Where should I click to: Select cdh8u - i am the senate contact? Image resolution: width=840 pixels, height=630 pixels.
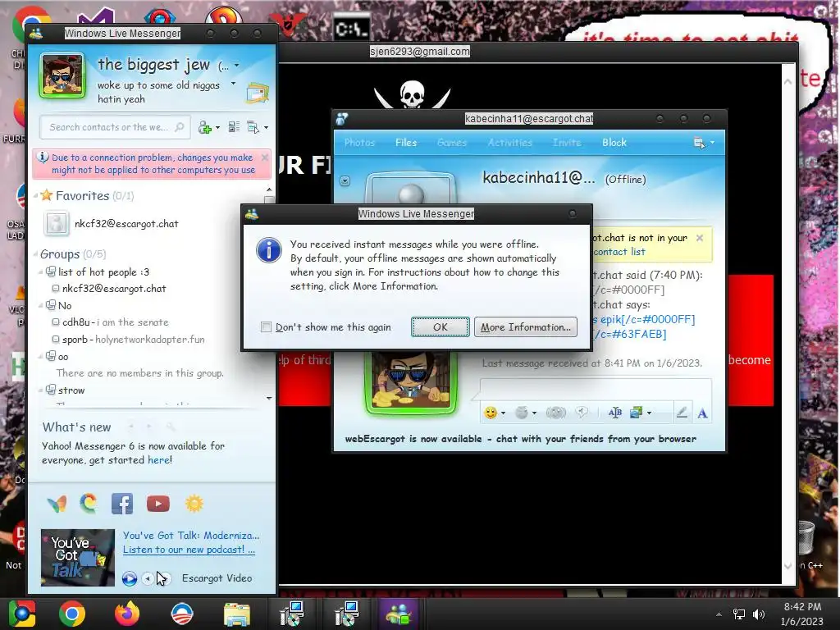click(111, 322)
